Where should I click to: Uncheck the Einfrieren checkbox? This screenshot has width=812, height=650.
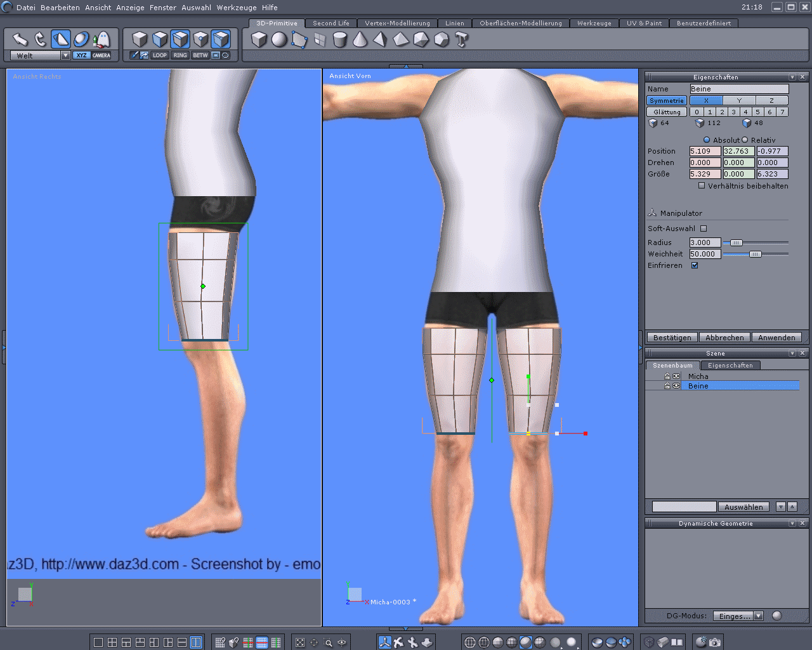pyautogui.click(x=695, y=265)
